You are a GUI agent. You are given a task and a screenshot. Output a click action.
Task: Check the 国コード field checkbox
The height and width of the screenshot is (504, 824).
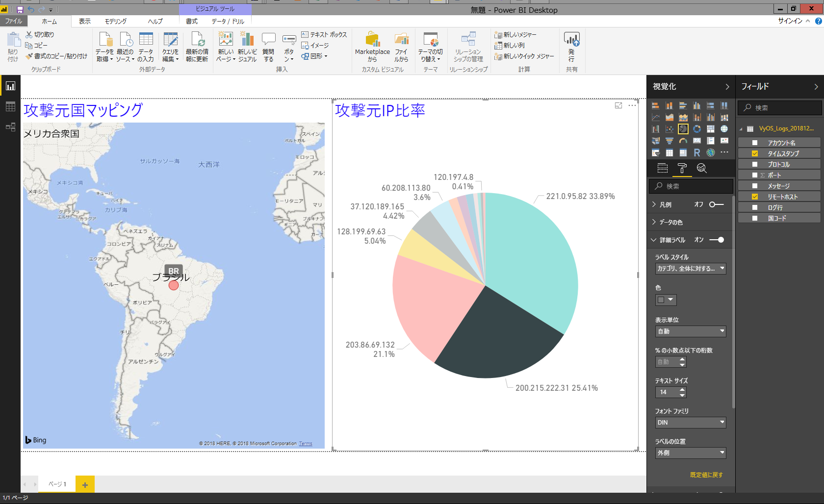coord(755,218)
